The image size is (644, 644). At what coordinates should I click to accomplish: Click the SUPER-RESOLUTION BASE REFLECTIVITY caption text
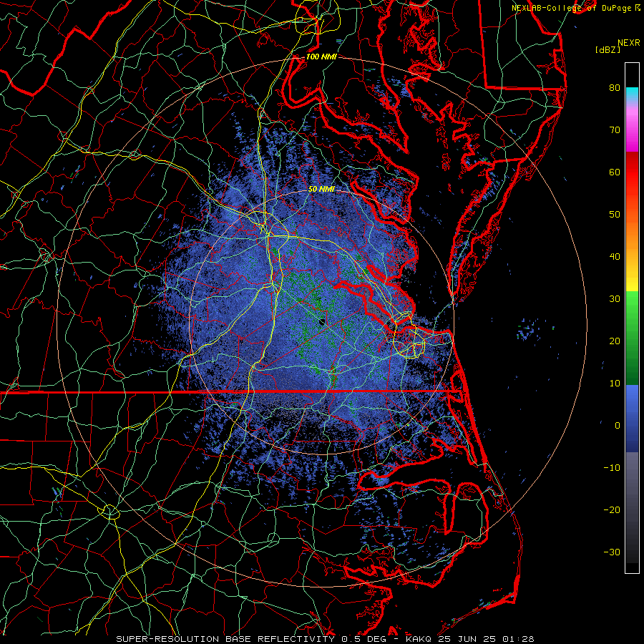[225, 639]
